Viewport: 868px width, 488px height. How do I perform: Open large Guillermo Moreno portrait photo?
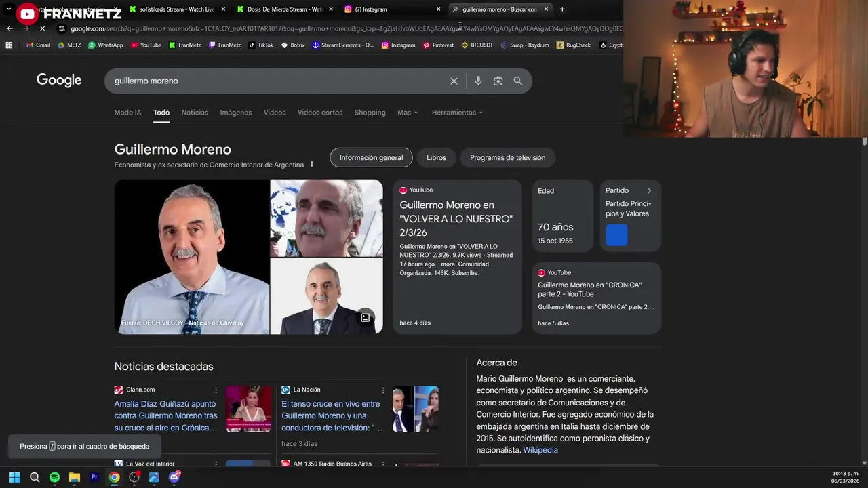(192, 257)
